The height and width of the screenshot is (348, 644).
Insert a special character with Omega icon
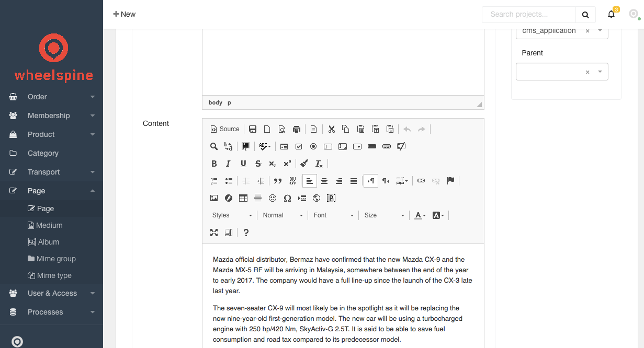tap(287, 198)
